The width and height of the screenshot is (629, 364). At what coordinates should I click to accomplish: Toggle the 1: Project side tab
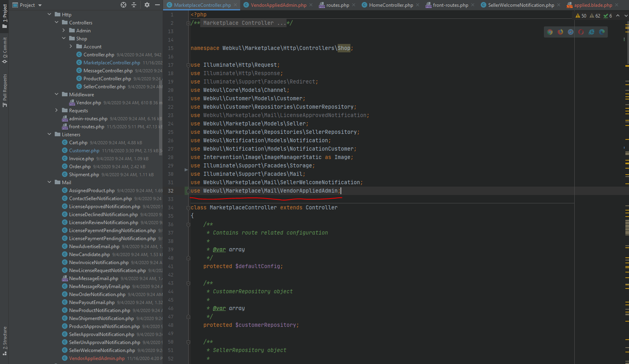(5, 16)
